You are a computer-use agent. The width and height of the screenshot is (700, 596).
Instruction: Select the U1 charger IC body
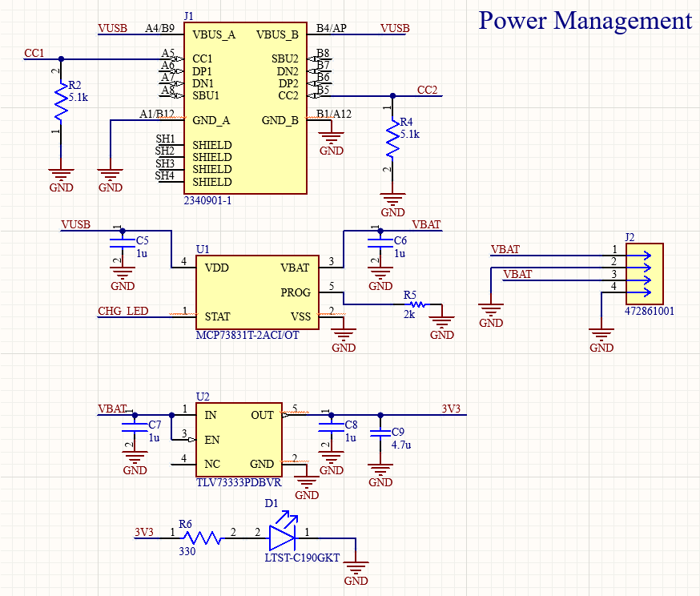click(x=258, y=292)
